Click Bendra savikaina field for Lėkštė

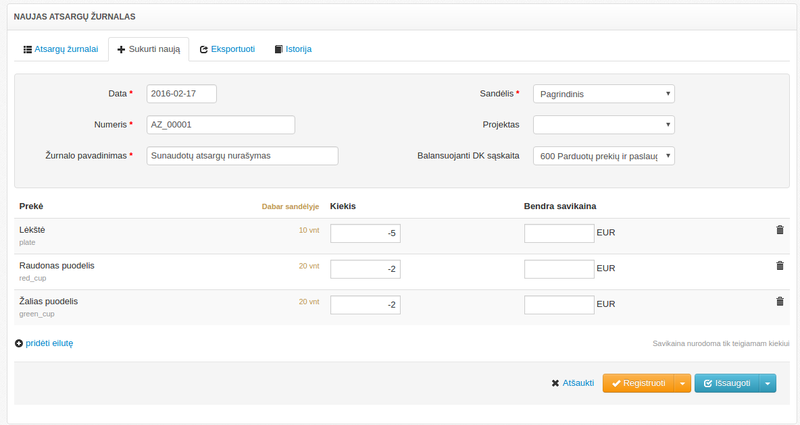558,233
